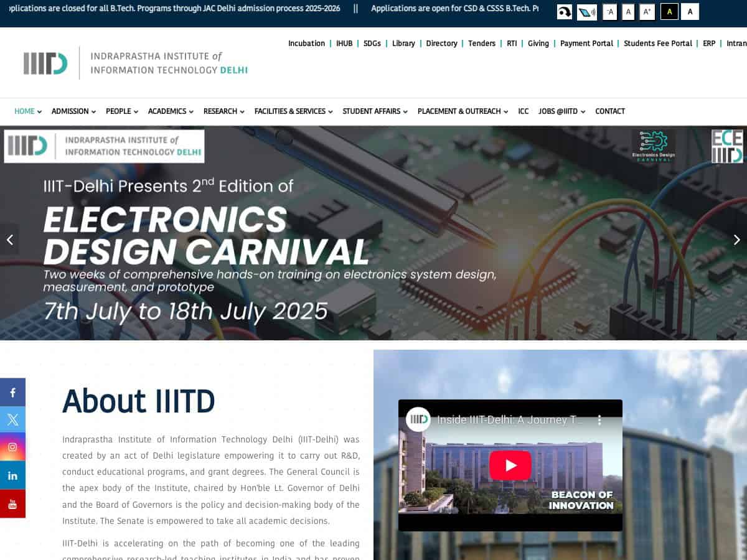Expand FACILITIES & SERVICES menu
Screen dimensions: 747x560
point(293,111)
